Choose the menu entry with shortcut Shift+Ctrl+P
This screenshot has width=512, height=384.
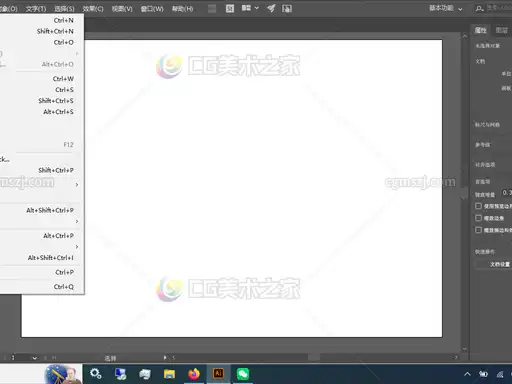[x=42, y=170]
